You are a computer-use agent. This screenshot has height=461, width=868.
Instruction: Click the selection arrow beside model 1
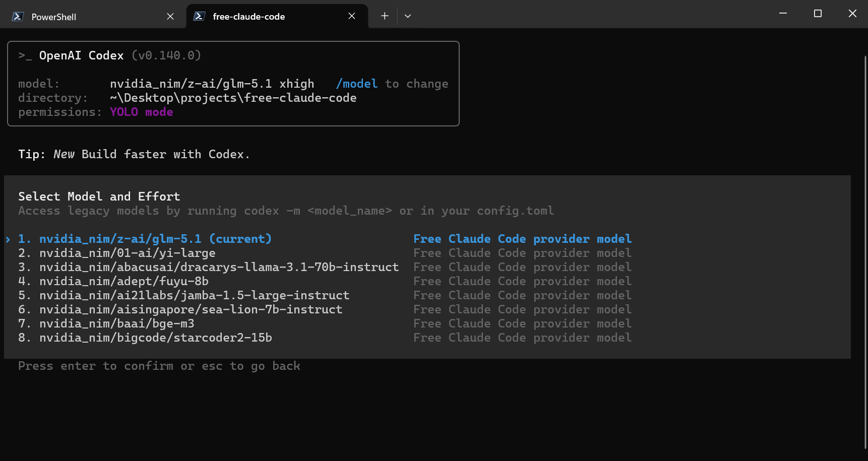(8, 239)
